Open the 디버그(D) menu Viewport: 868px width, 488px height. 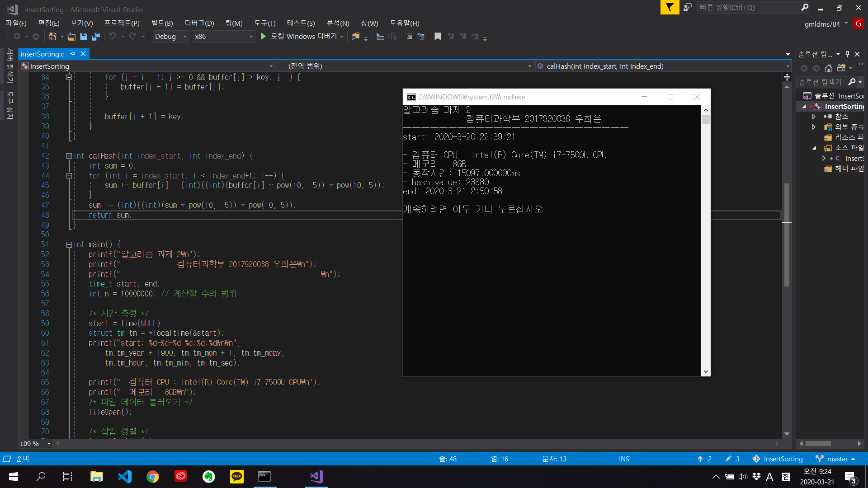(199, 23)
